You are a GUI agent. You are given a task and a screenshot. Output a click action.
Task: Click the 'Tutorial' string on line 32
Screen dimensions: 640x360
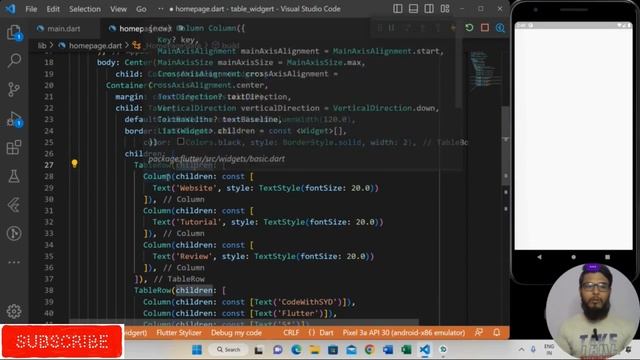(199, 222)
